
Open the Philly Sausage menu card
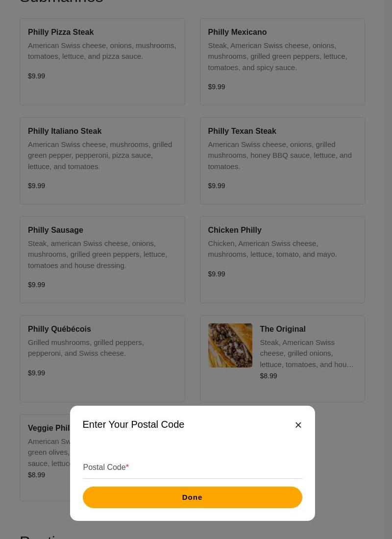point(102,260)
